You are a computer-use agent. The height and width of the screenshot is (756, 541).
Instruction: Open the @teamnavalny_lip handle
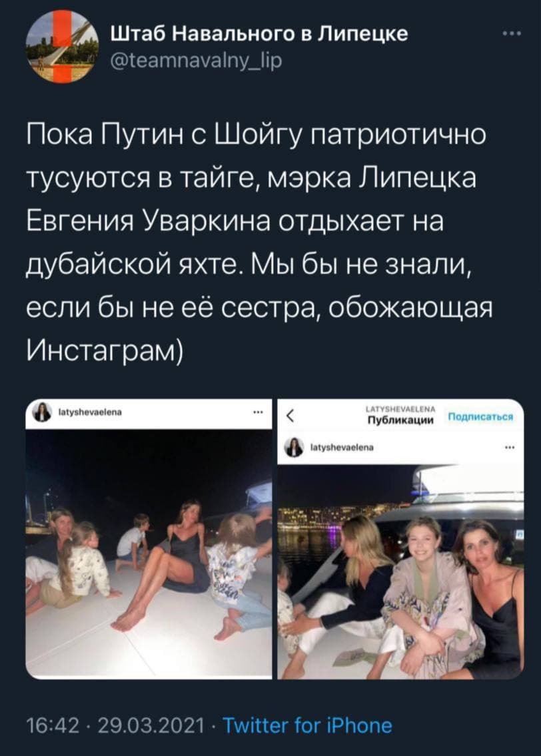coord(197,60)
